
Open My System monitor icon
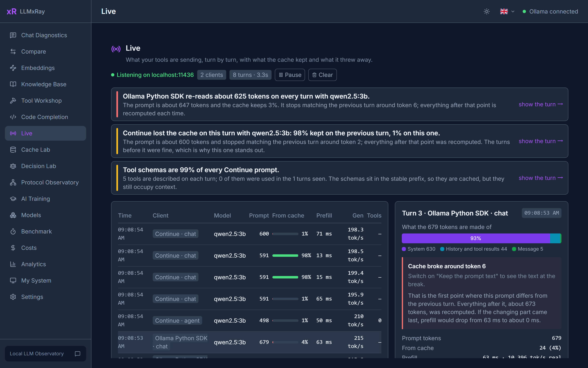(x=13, y=280)
